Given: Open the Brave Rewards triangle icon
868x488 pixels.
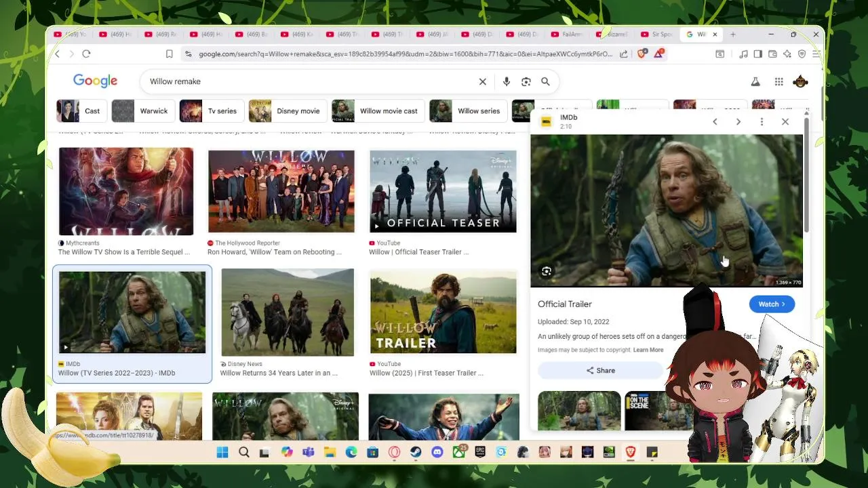Looking at the screenshot, I should [x=658, y=54].
